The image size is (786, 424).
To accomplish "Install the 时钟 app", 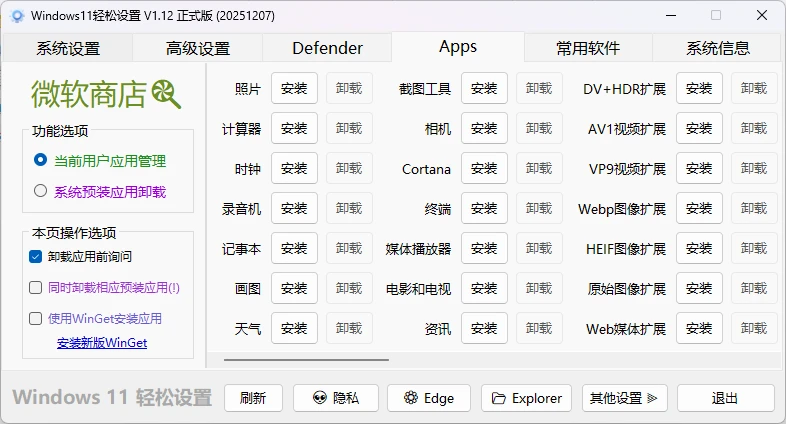I will tap(294, 168).
